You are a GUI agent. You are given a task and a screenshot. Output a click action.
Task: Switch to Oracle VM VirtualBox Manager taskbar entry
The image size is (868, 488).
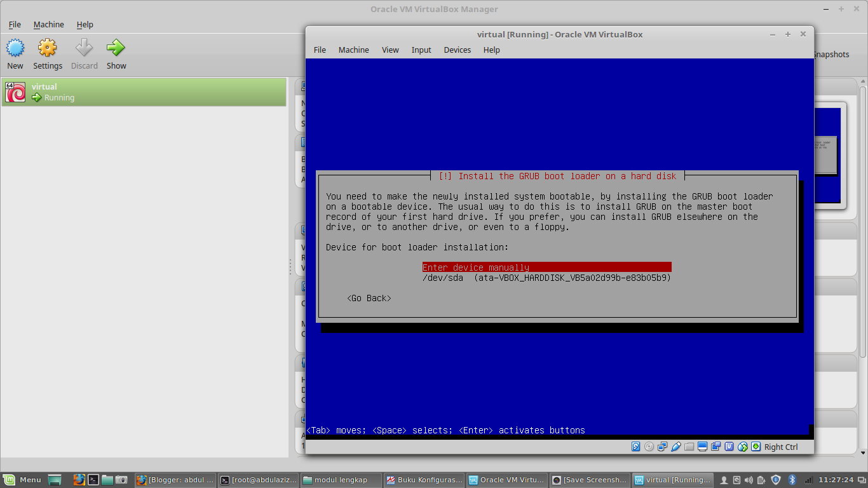click(506, 480)
